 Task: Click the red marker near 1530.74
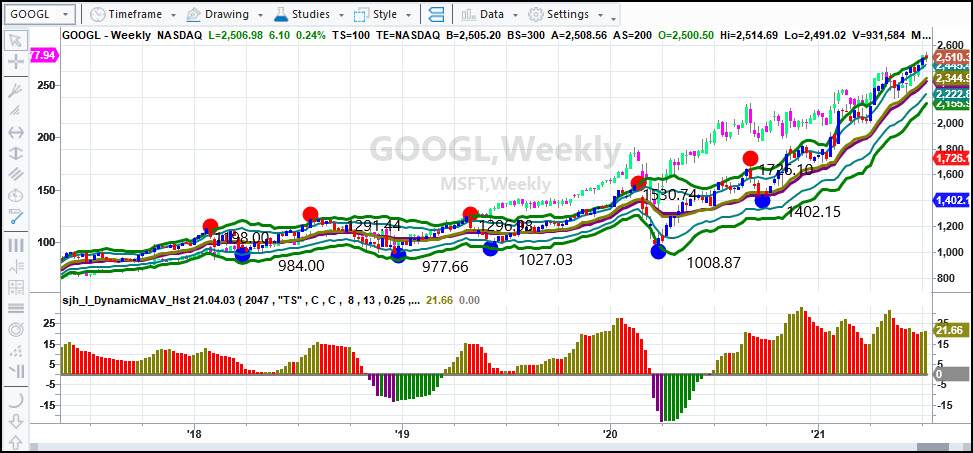tap(637, 183)
